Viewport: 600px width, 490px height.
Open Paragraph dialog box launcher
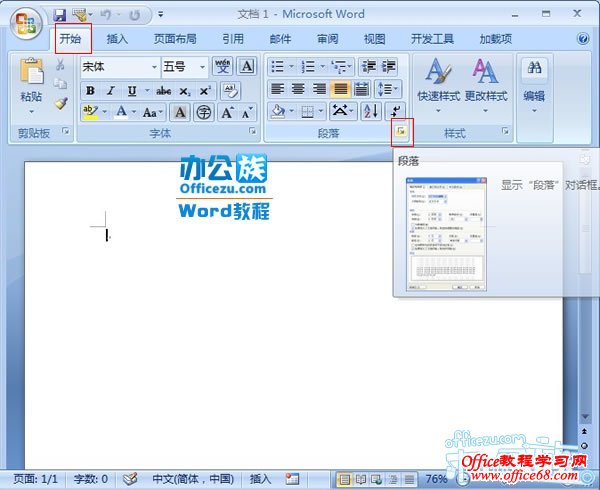(401, 131)
